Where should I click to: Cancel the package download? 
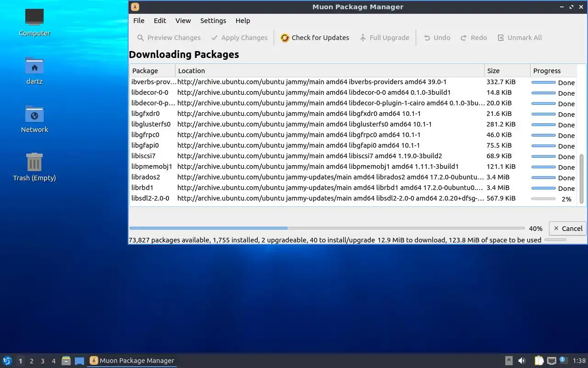coord(568,229)
